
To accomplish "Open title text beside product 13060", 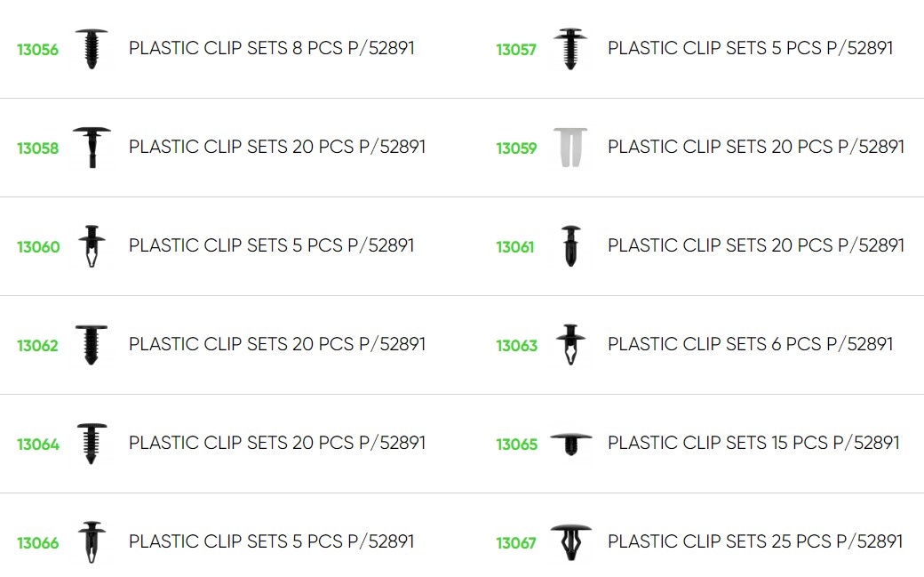I will (271, 245).
